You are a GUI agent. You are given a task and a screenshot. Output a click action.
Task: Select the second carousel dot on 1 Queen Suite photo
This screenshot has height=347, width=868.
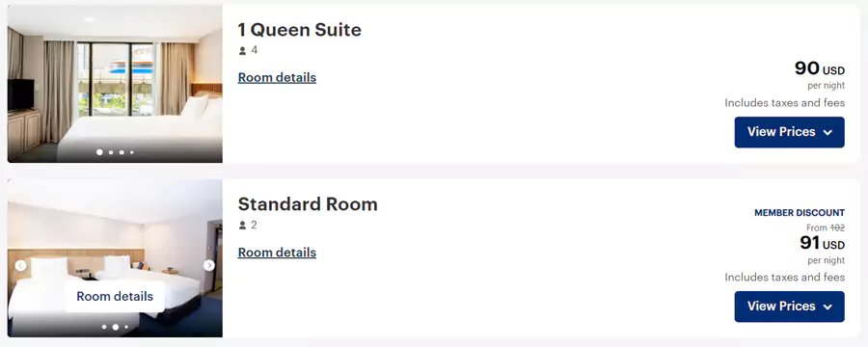[x=111, y=152]
